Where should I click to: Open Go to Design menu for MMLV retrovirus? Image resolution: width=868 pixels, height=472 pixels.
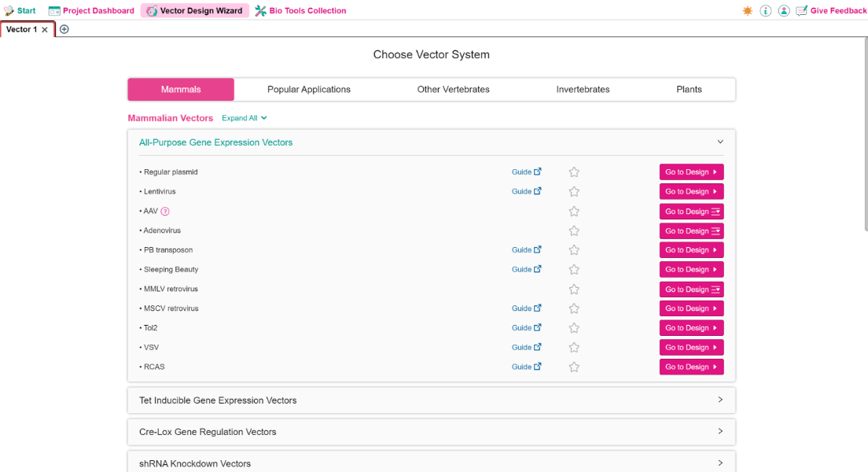click(x=691, y=289)
